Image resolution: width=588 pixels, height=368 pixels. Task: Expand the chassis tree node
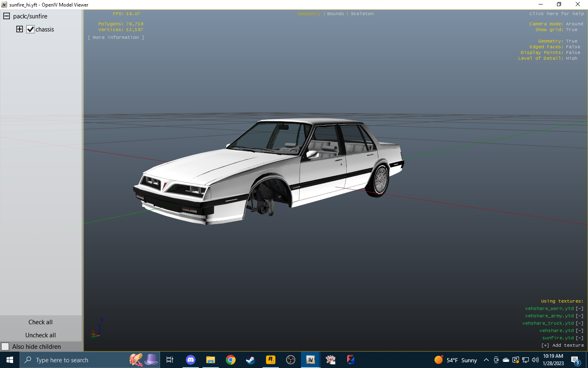coord(20,29)
